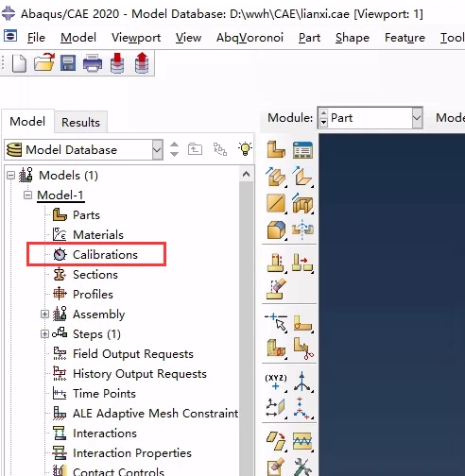Open the Feature menu
The height and width of the screenshot is (476, 465).
coord(405,38)
